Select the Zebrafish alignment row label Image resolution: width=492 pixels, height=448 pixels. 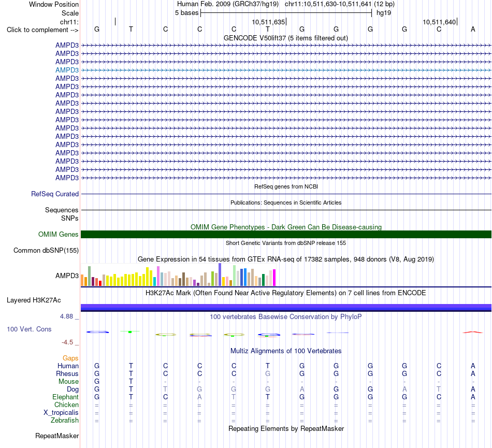(65, 420)
